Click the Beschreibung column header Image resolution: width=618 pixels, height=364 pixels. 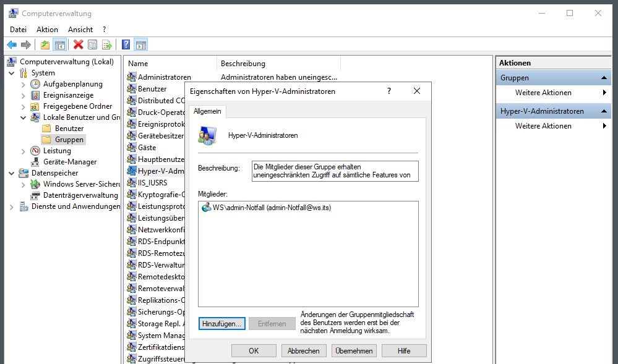pos(278,64)
